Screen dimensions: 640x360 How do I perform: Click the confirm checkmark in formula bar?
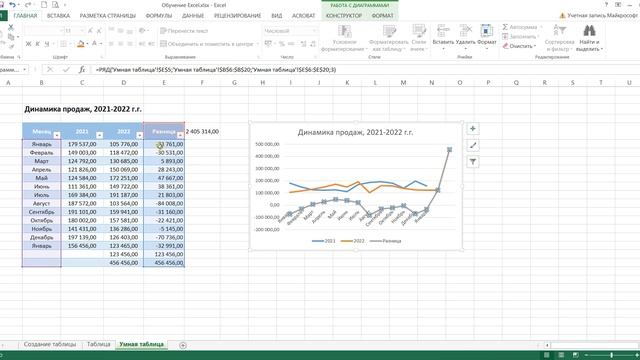click(66, 70)
